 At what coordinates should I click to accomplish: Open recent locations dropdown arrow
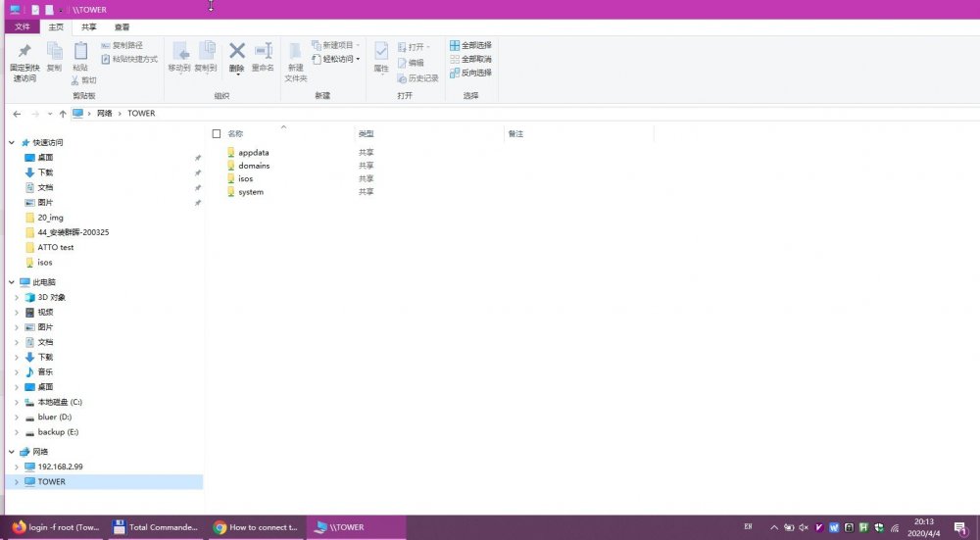click(x=50, y=114)
